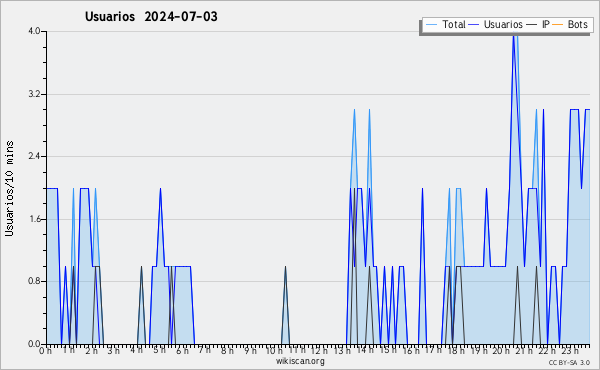
Task: Click the 10 h x-axis label
Action: pyautogui.click(x=274, y=351)
